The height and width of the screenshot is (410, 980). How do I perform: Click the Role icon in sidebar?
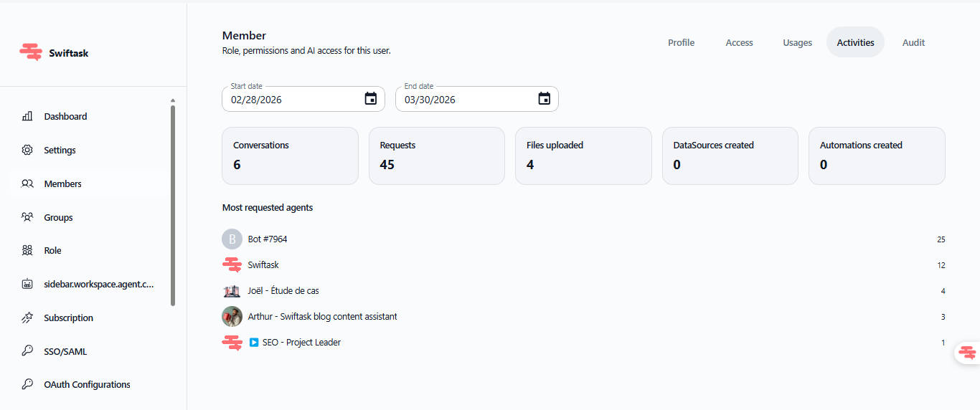(x=27, y=251)
